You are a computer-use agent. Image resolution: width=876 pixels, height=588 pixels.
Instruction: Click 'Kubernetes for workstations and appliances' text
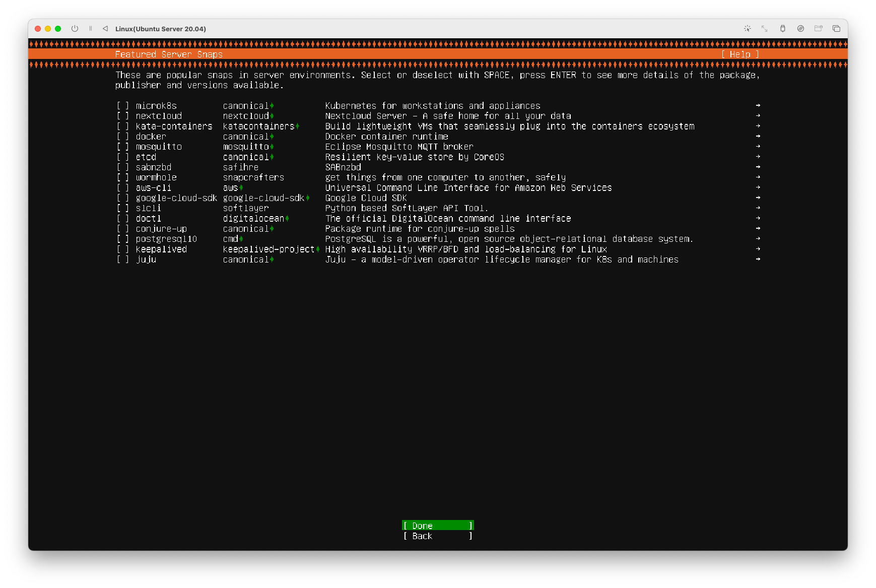433,106
